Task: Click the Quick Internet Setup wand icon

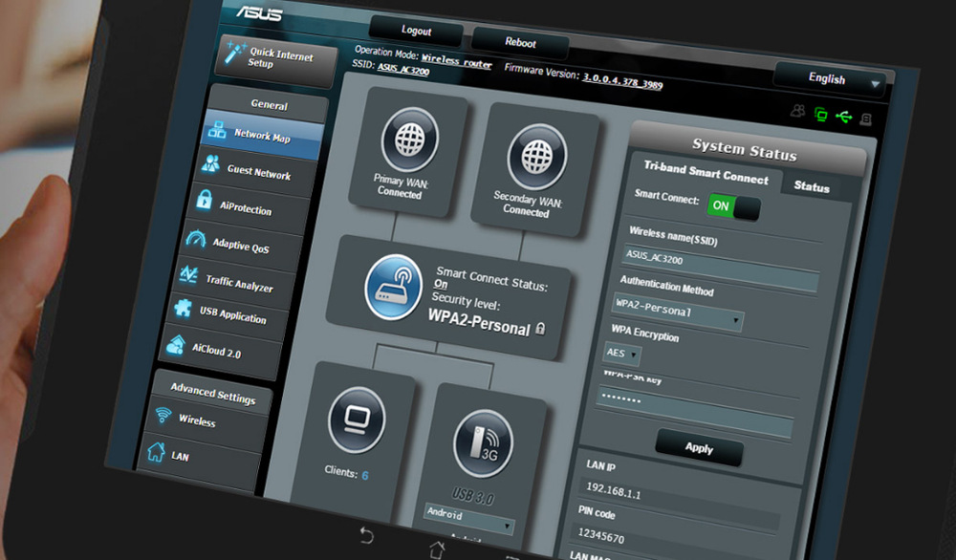Action: [233, 53]
